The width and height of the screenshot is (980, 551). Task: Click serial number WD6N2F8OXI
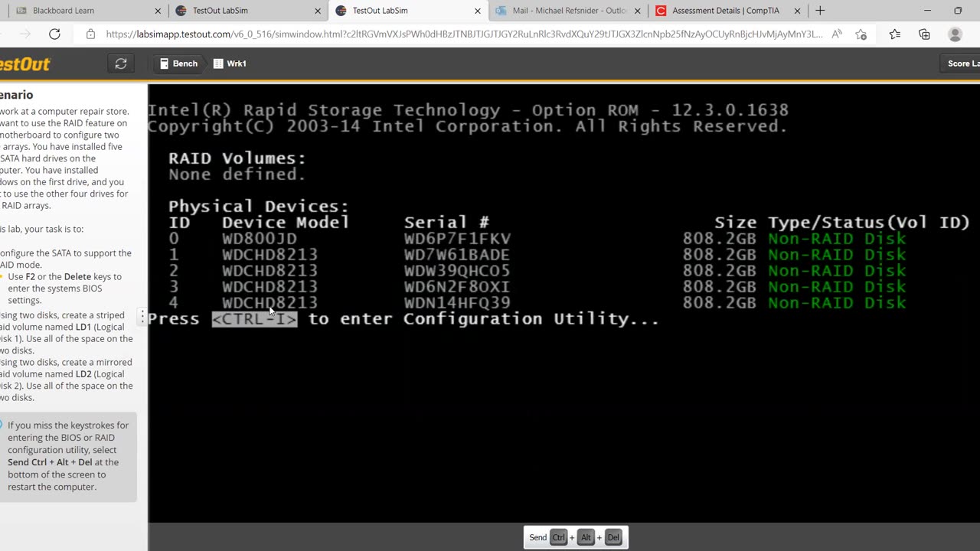pos(457,287)
